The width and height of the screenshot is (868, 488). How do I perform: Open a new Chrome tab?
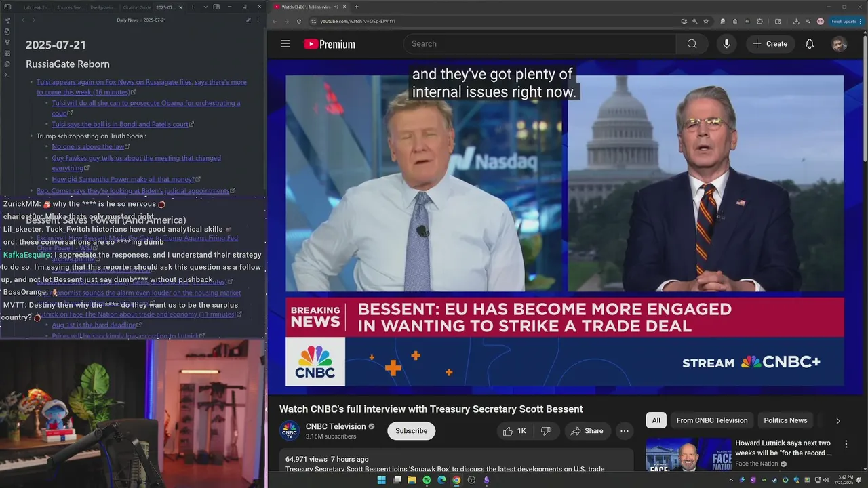click(x=357, y=7)
